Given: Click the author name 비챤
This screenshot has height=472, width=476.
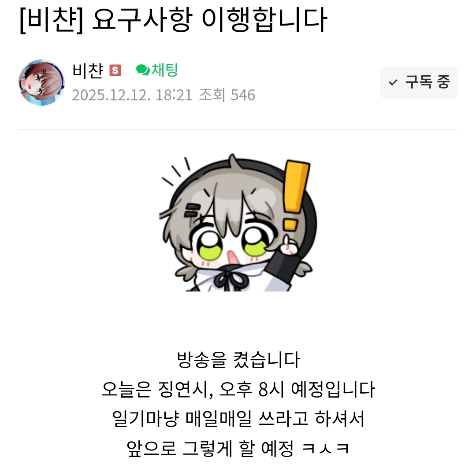Looking at the screenshot, I should [88, 71].
